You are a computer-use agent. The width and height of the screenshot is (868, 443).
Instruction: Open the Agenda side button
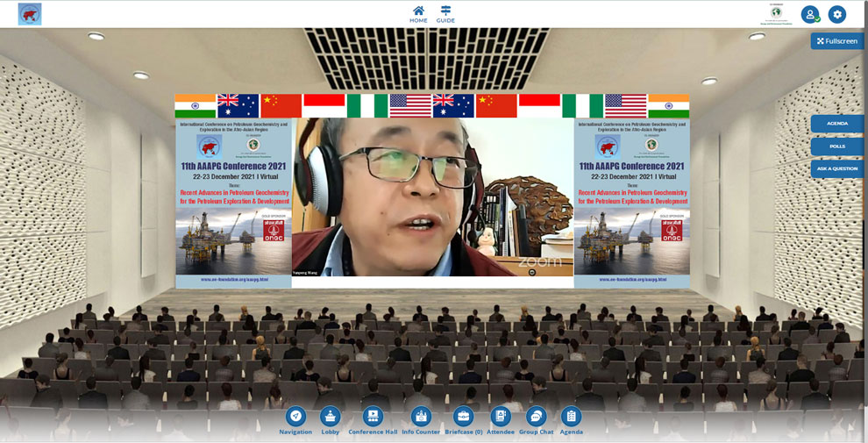coord(837,124)
